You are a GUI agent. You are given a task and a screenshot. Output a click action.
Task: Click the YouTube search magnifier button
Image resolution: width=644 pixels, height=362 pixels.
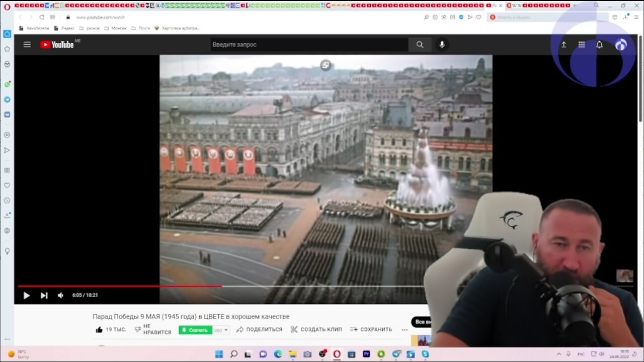pyautogui.click(x=420, y=44)
